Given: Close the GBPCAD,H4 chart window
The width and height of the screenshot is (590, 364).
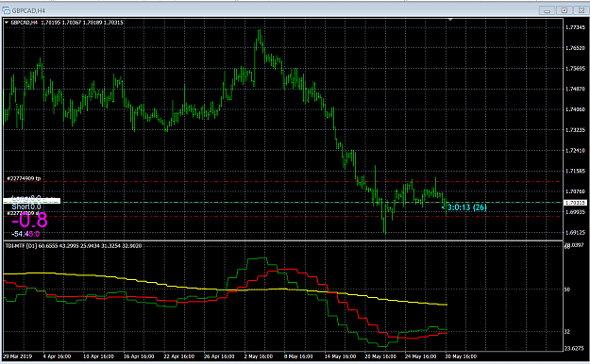Looking at the screenshot, I should [581, 10].
